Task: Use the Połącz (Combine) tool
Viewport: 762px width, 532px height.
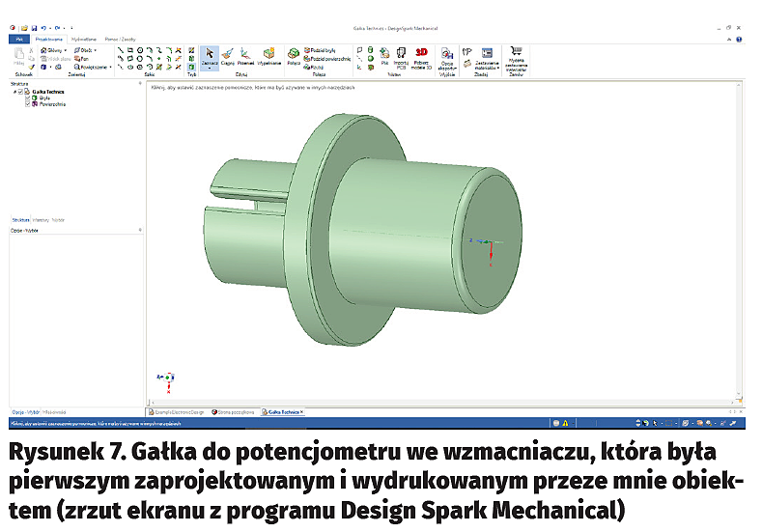Action: tap(294, 56)
